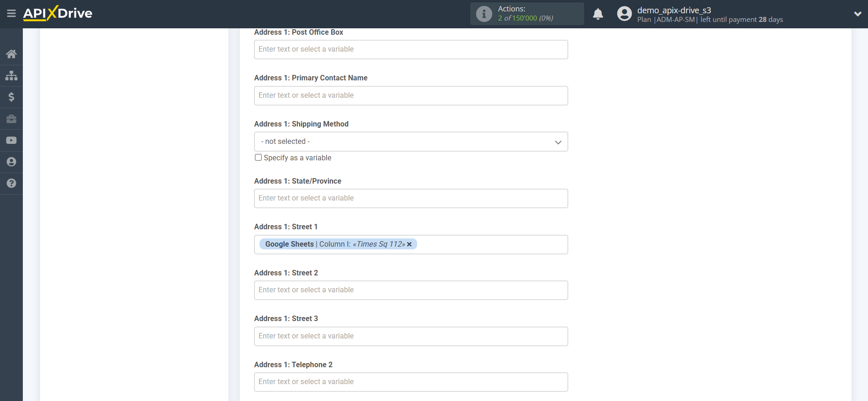Open the briefcase icon in the sidebar
This screenshot has width=868, height=401.
click(x=11, y=119)
